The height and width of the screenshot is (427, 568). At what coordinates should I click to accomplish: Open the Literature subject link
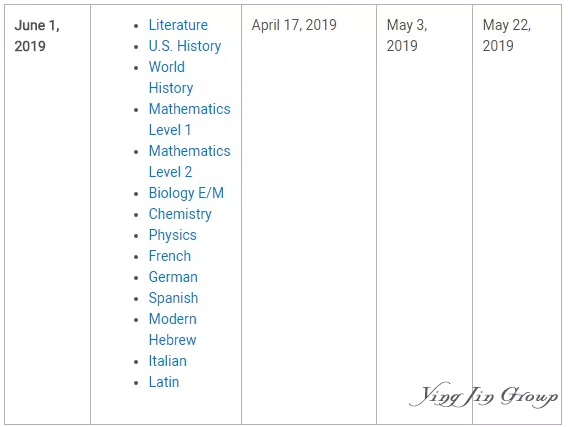pyautogui.click(x=178, y=25)
